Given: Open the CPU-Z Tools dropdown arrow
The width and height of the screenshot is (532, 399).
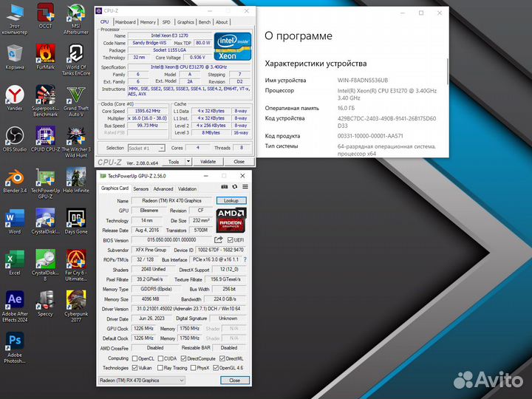Looking at the screenshot, I should click(188, 162).
